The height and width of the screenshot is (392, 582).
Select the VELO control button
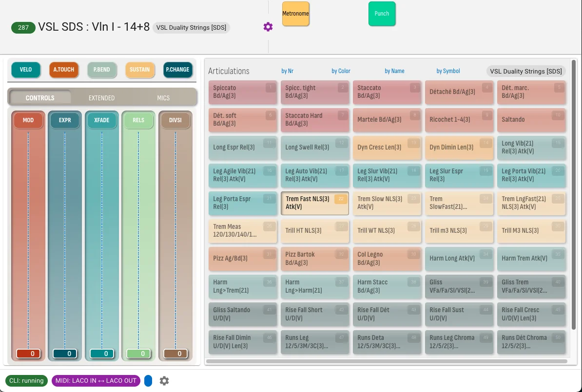point(26,70)
